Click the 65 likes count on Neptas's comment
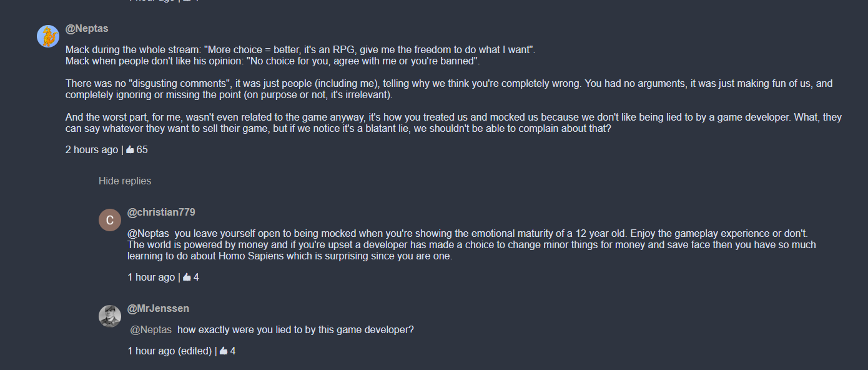868x370 pixels. click(x=142, y=149)
